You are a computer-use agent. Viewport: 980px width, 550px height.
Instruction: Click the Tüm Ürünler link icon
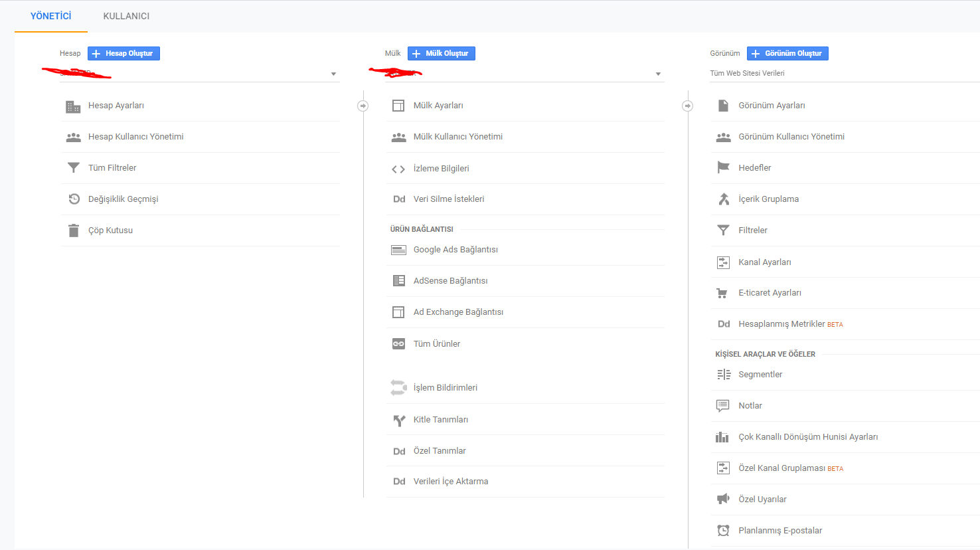(x=398, y=344)
